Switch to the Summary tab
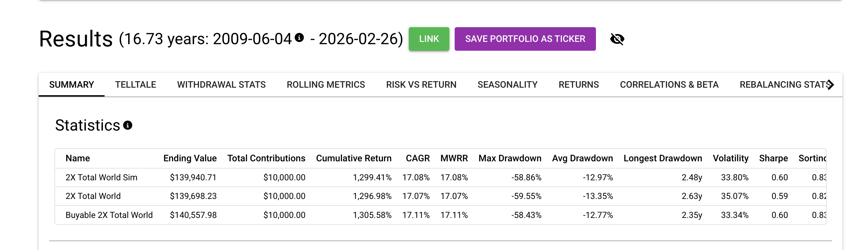Screen dimensions: 868x250 click(x=71, y=85)
